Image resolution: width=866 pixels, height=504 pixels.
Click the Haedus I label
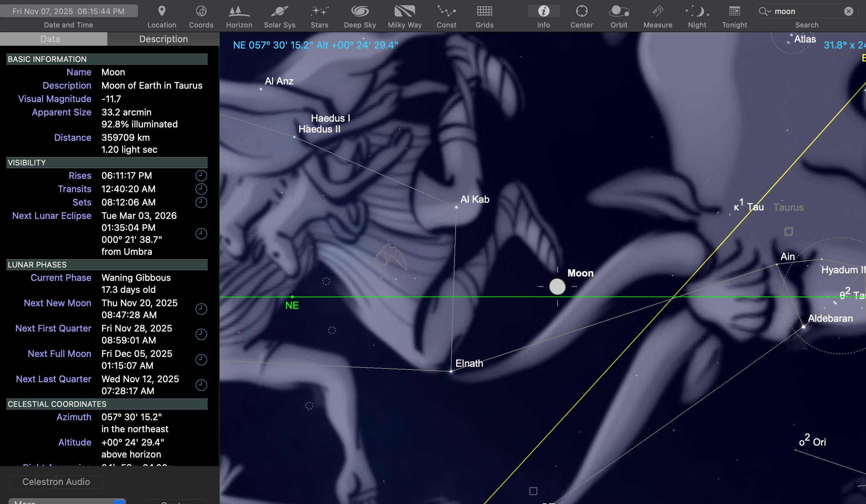tap(331, 118)
